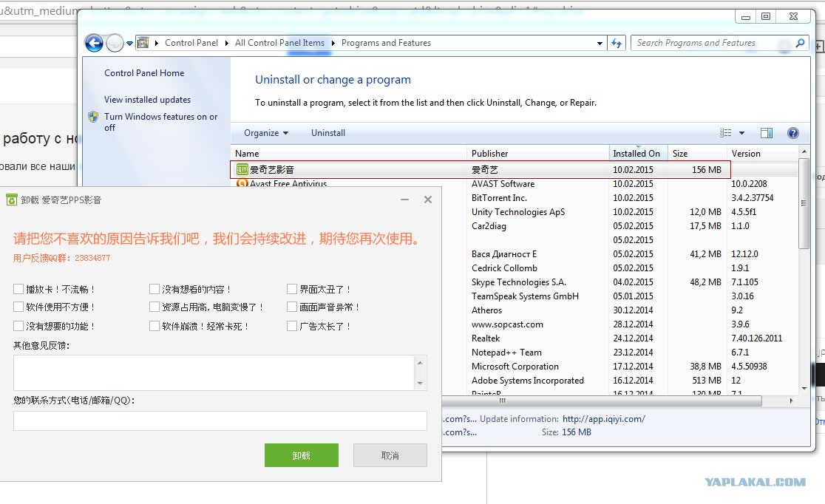Image resolution: width=825 pixels, height=504 pixels.
Task: Click the Control Panel folder icon in address bar
Action: pyautogui.click(x=143, y=43)
